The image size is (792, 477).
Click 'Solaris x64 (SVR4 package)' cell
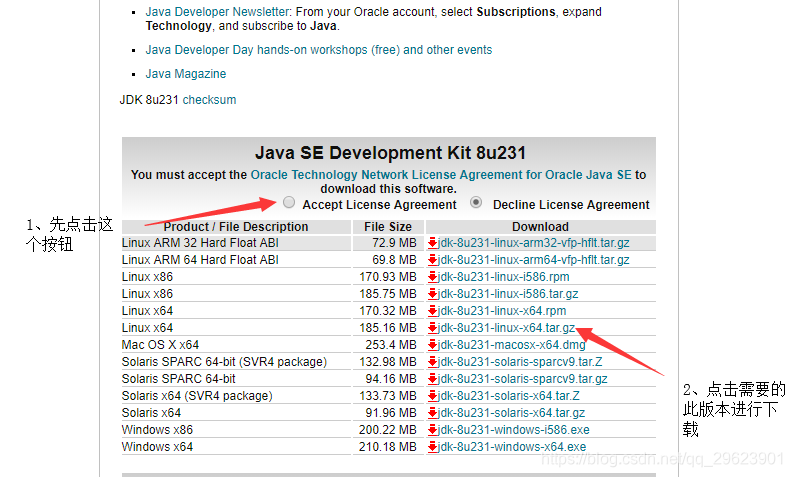(x=236, y=396)
